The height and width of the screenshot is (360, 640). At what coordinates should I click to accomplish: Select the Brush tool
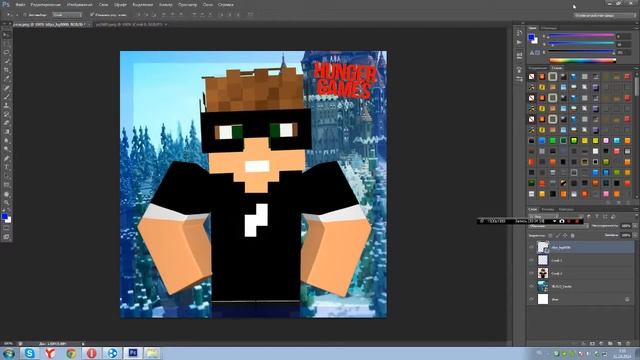pos(6,96)
